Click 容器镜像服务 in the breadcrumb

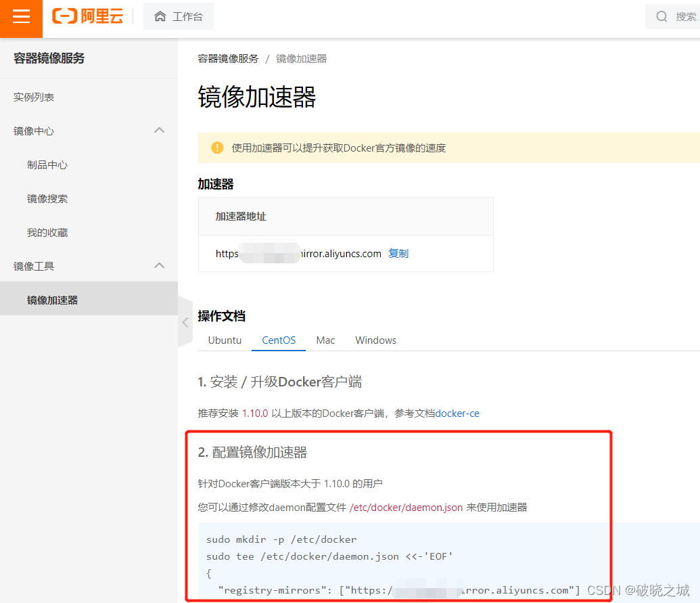point(228,59)
